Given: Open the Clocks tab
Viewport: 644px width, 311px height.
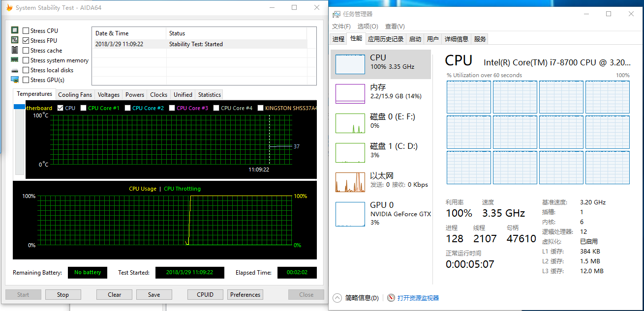Looking at the screenshot, I should coord(158,94).
